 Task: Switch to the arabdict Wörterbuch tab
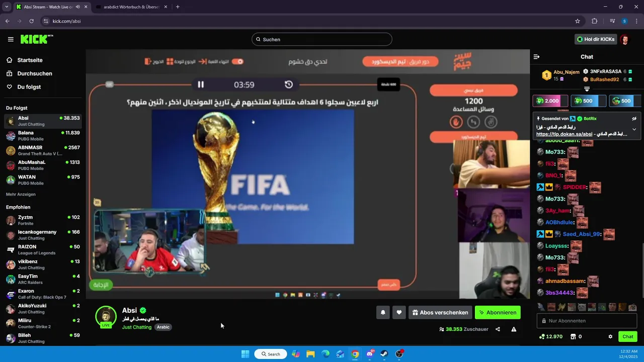tap(131, 7)
